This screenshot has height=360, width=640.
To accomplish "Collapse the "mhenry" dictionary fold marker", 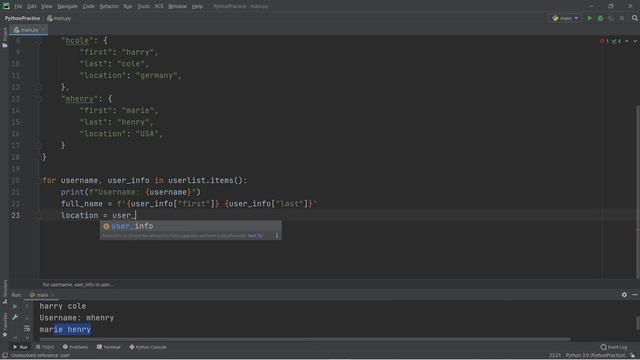I will click(x=39, y=99).
